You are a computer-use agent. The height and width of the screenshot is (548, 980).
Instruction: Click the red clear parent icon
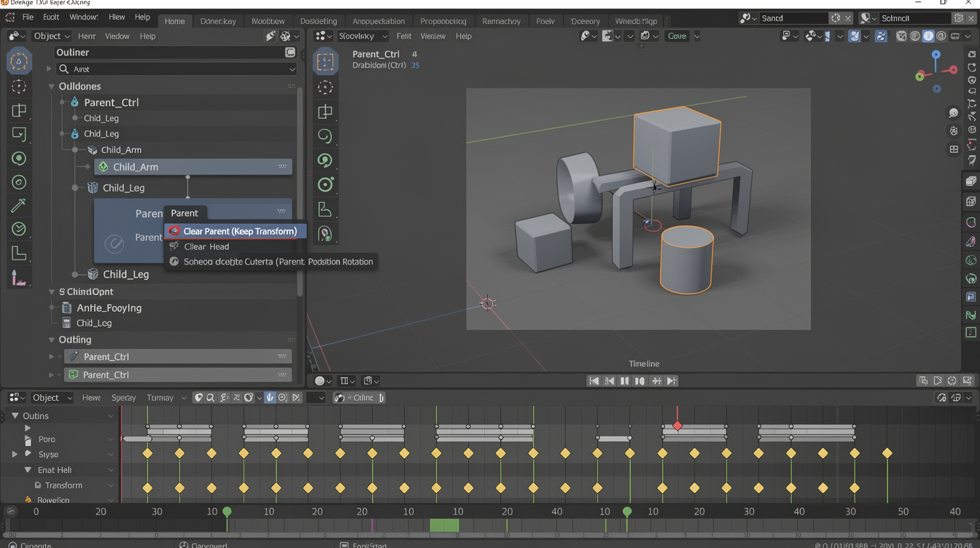pyautogui.click(x=174, y=231)
